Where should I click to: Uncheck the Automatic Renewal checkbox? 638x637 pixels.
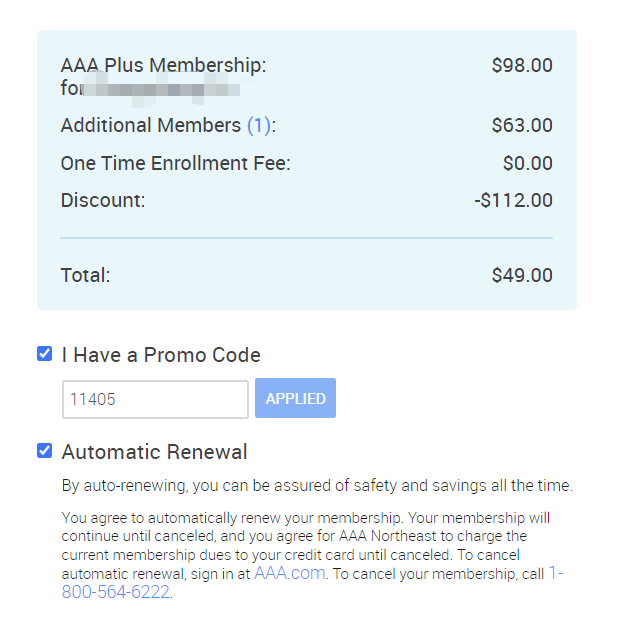[44, 451]
